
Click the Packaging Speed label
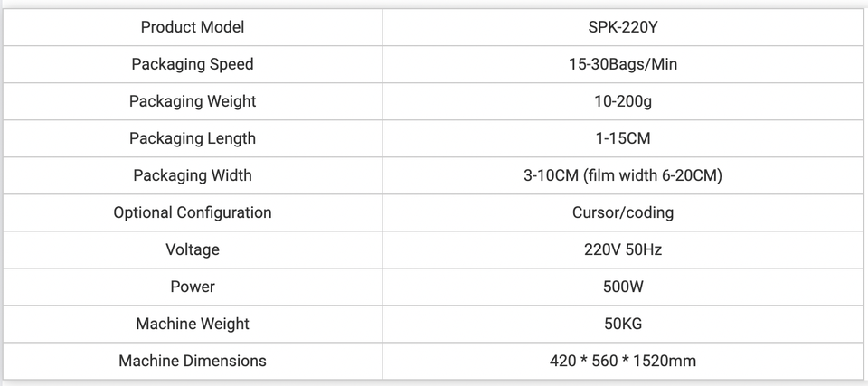pos(193,64)
